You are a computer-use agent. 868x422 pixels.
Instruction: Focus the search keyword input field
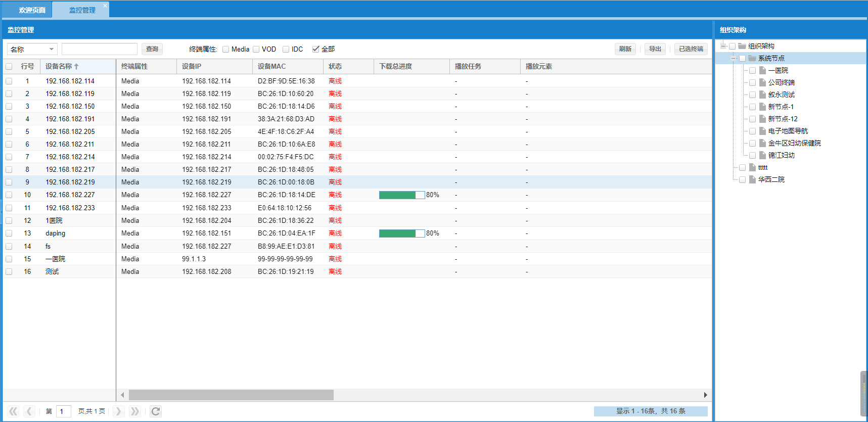pos(100,49)
